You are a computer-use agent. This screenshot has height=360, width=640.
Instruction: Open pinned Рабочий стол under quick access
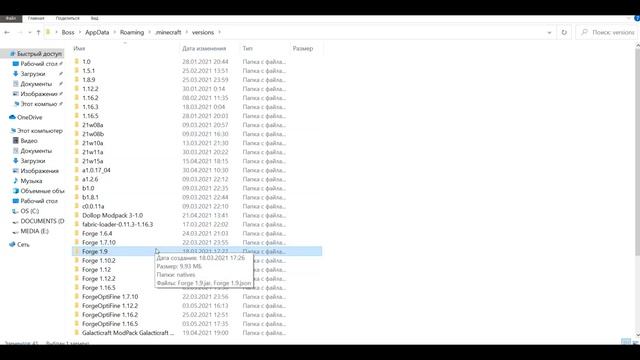39,64
